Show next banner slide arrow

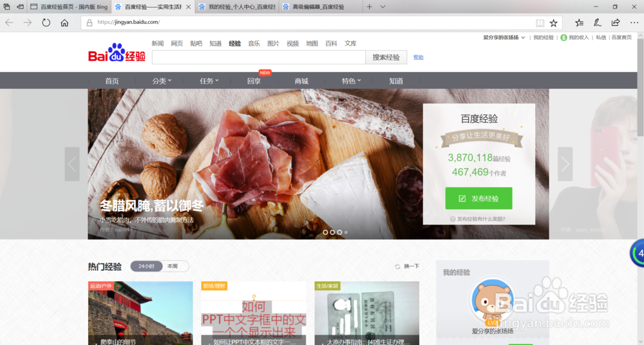coord(565,164)
